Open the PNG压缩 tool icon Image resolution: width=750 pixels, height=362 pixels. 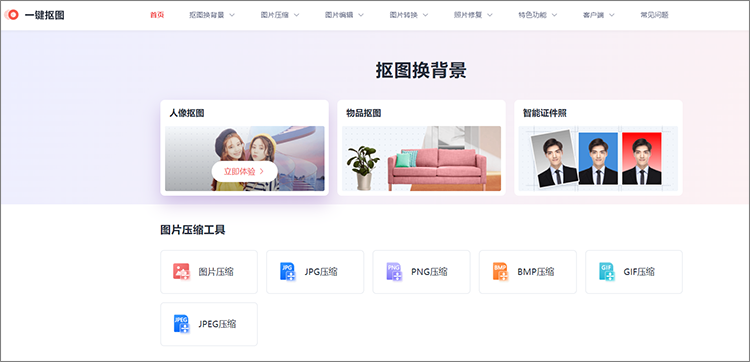394,272
